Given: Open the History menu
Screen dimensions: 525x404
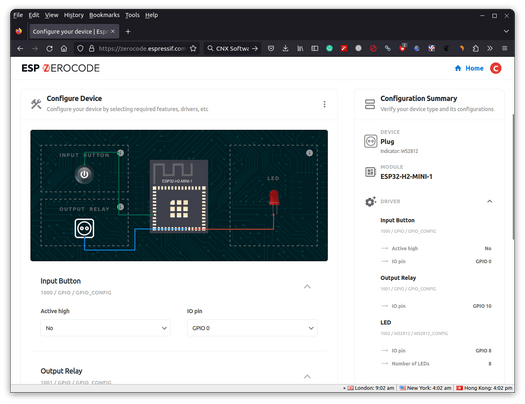Looking at the screenshot, I should [x=74, y=15].
